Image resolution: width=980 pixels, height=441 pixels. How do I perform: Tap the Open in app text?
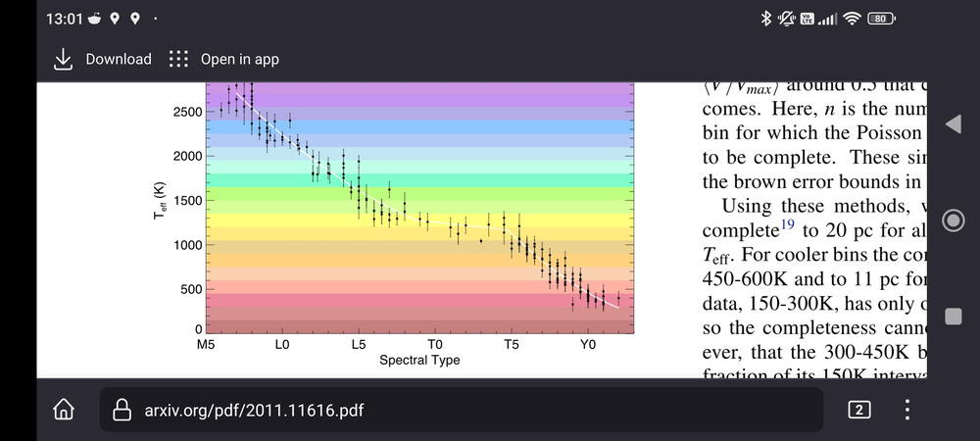pos(239,60)
